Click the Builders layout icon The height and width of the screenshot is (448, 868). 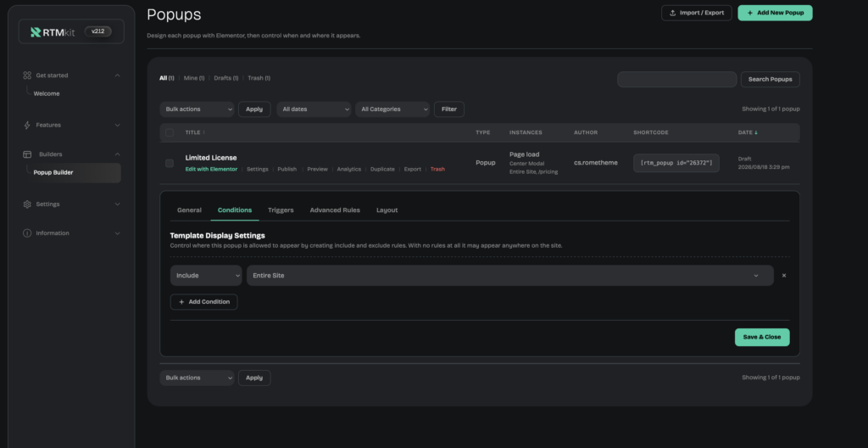[27, 154]
